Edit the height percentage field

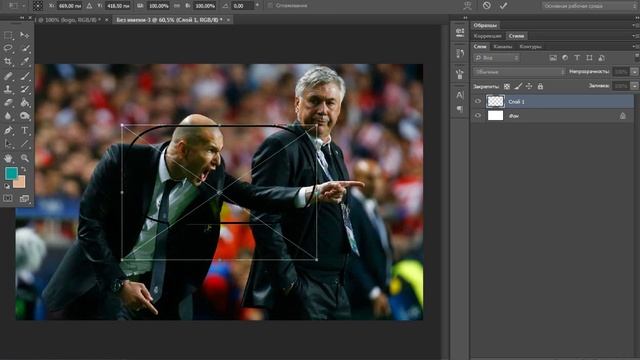[204, 6]
